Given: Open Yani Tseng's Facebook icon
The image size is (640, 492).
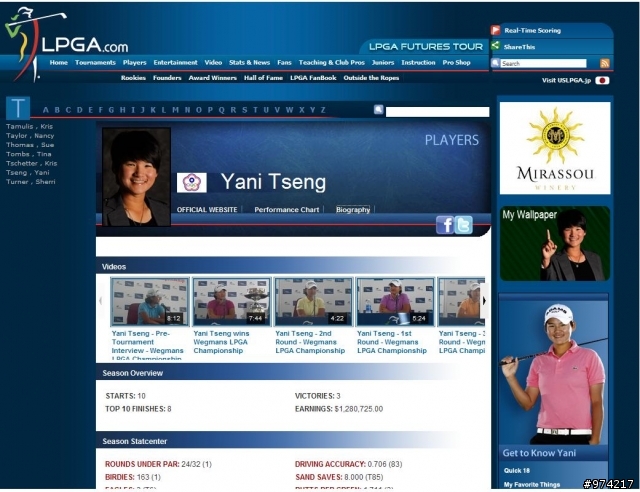Looking at the screenshot, I should pos(445,225).
